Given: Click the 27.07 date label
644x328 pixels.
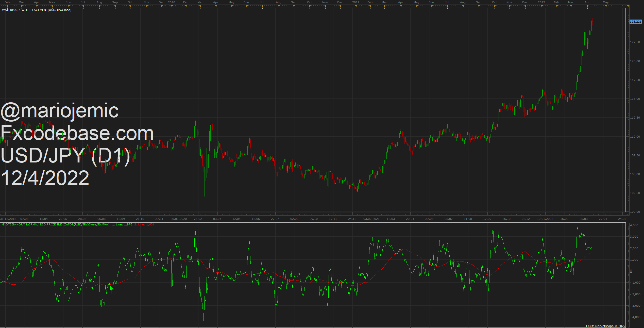Looking at the screenshot, I should 275,219.
